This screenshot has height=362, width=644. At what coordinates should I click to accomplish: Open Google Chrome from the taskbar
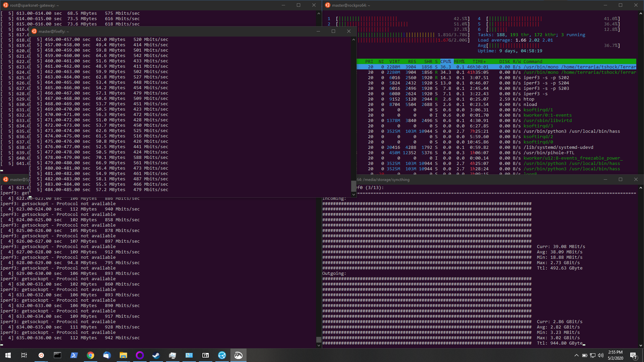pos(91,355)
